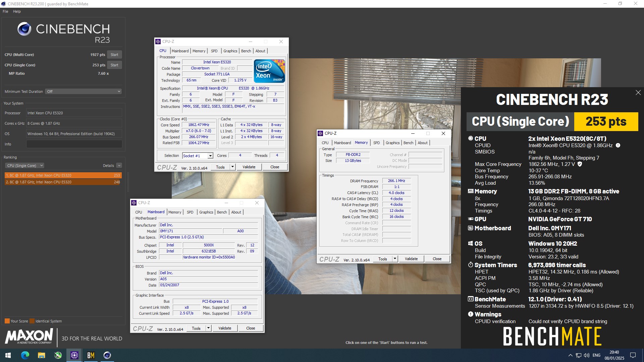Screen dimensions: 644x362
Task: Open the notification center icon
Action: click(633, 355)
